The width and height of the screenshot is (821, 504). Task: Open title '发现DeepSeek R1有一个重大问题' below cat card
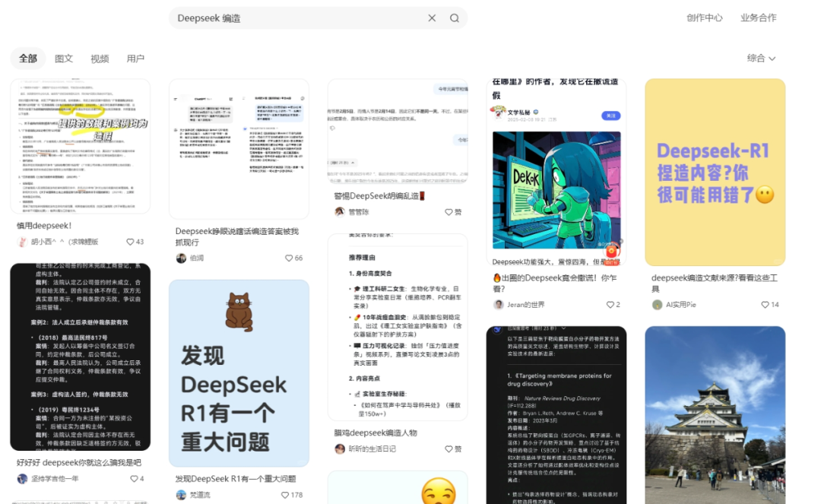pos(236,479)
